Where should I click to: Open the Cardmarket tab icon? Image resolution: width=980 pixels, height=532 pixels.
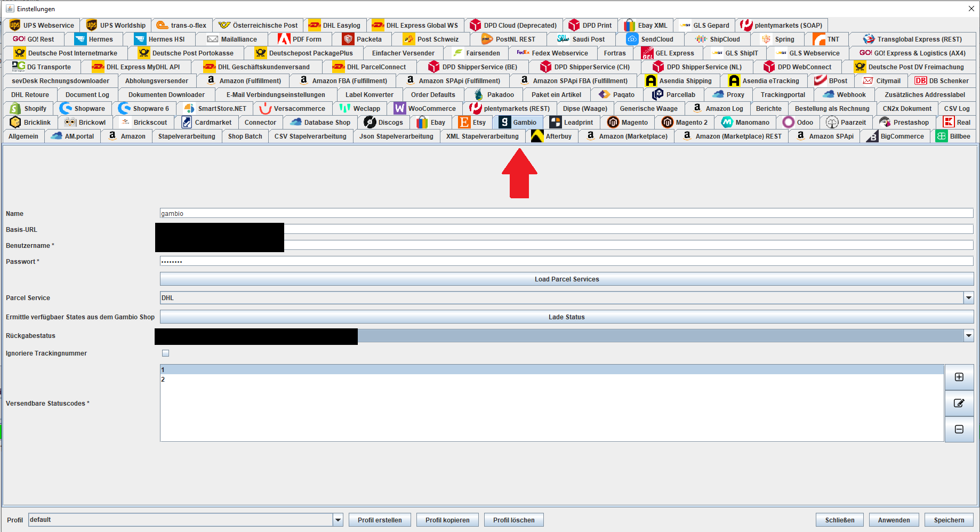click(x=186, y=122)
